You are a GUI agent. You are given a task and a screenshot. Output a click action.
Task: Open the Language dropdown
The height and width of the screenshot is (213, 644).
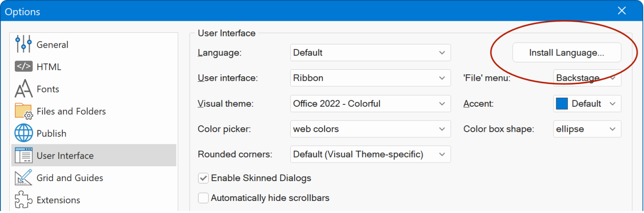[x=370, y=53]
